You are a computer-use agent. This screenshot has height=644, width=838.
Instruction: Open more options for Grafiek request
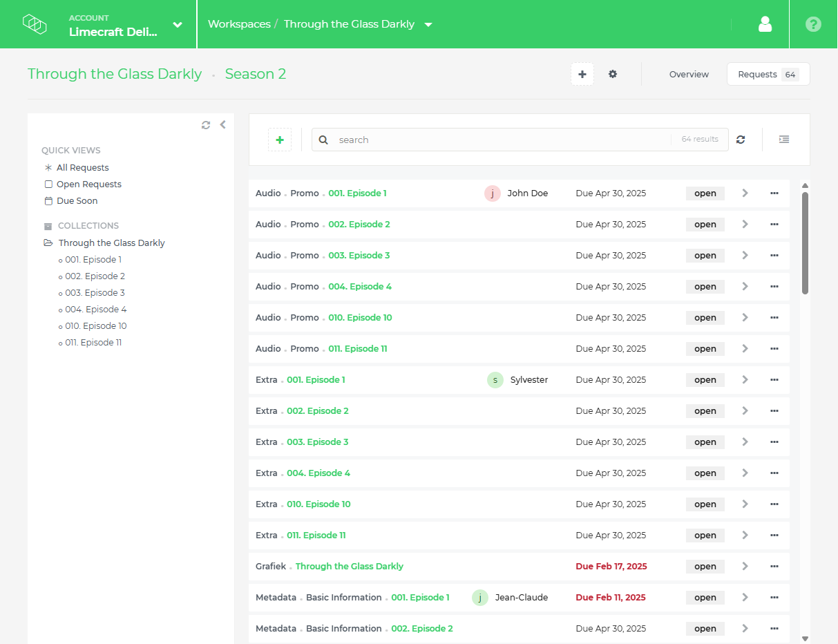click(x=774, y=567)
